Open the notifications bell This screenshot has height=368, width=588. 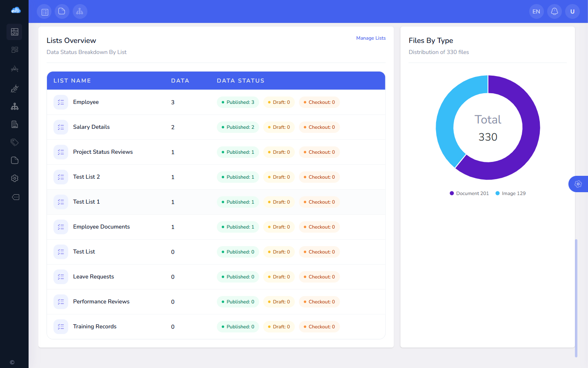coord(555,11)
